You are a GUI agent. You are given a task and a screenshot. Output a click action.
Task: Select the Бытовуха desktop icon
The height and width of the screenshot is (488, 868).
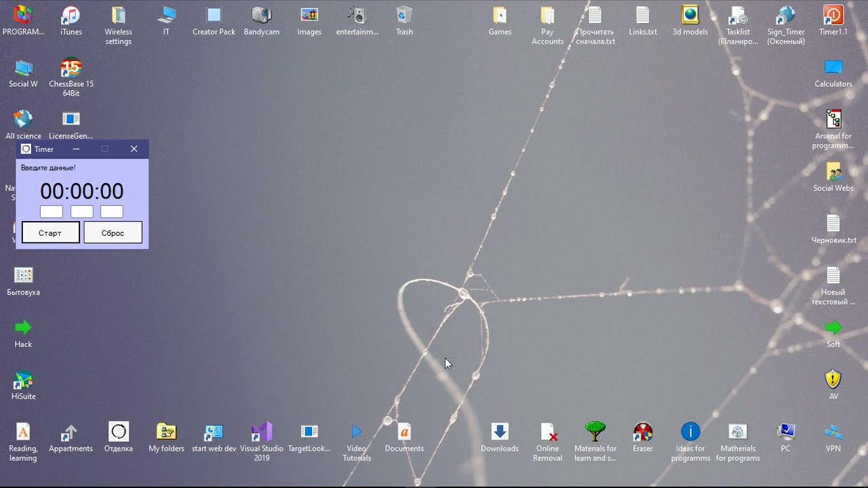pyautogui.click(x=23, y=275)
